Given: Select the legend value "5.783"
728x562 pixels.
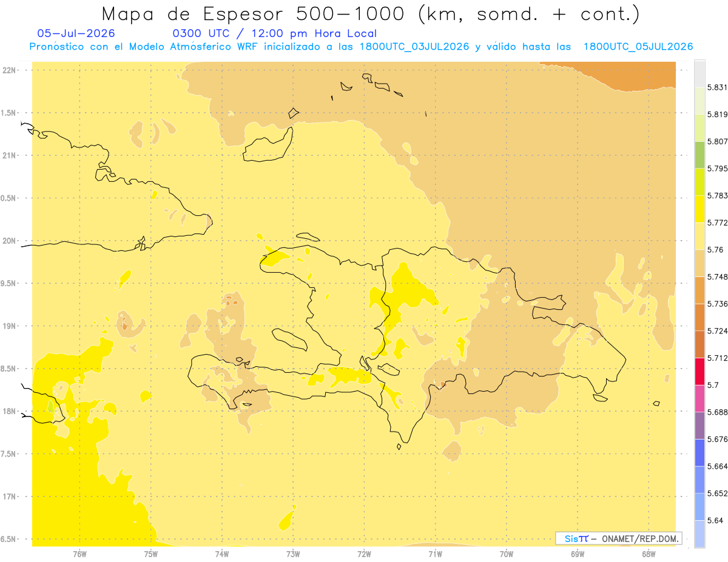Looking at the screenshot, I should point(717,196).
